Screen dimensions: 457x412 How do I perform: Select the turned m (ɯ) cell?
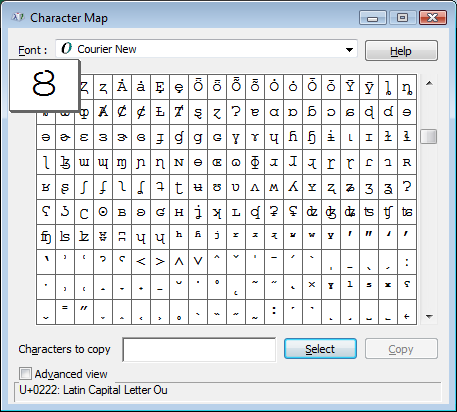coord(84,162)
